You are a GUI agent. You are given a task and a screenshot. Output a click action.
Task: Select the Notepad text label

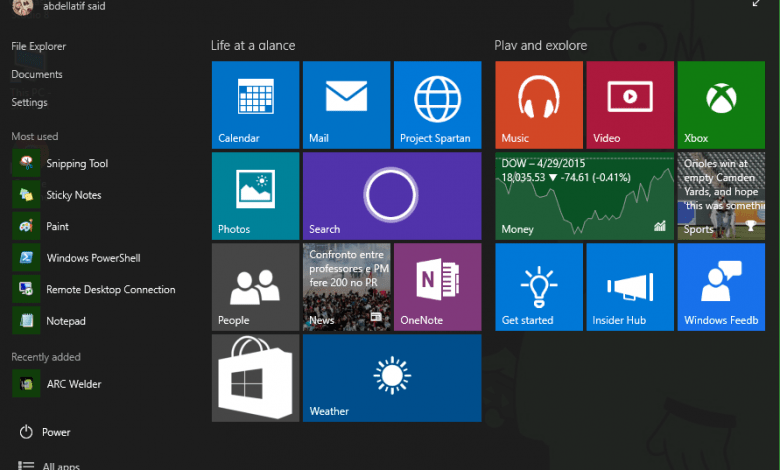(x=66, y=321)
